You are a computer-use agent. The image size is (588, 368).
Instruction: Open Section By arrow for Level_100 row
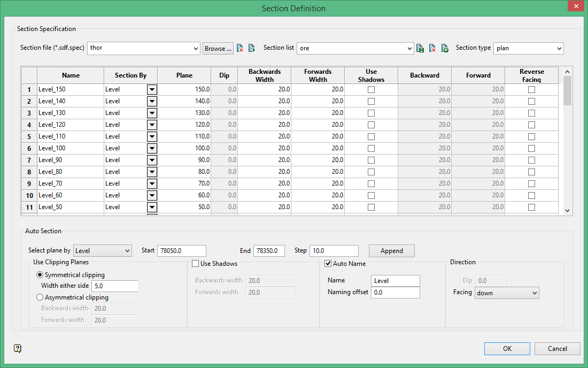(152, 148)
